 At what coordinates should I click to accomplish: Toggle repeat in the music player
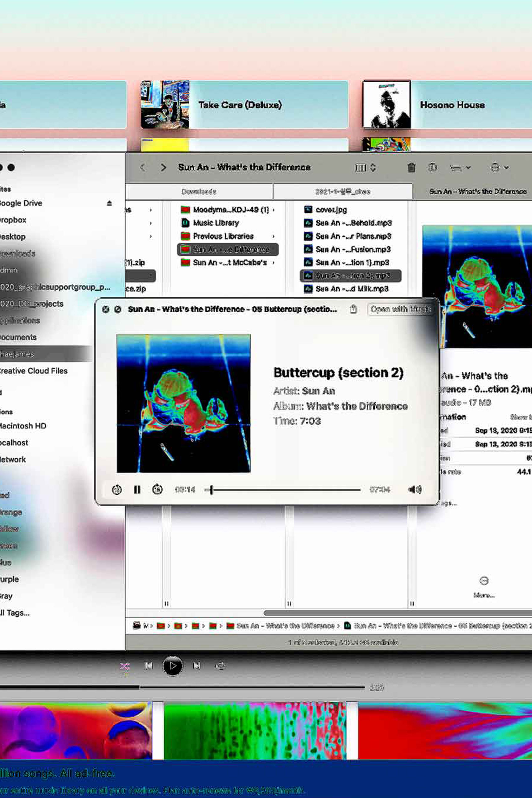click(220, 666)
